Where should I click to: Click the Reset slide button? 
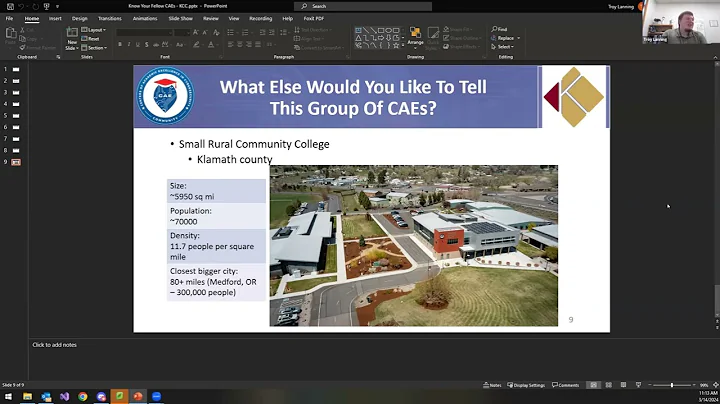pyautogui.click(x=90, y=39)
